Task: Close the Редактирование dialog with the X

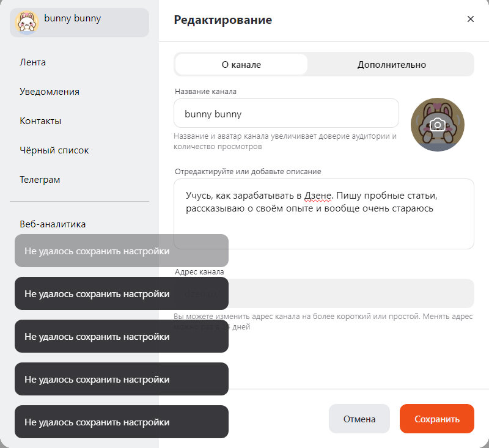Action: 471,19
